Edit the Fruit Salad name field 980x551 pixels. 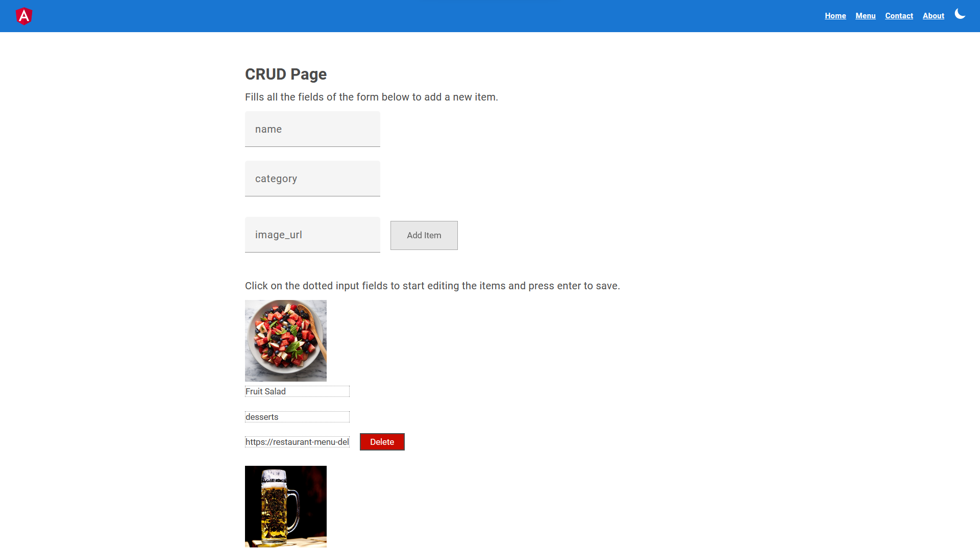pos(297,391)
